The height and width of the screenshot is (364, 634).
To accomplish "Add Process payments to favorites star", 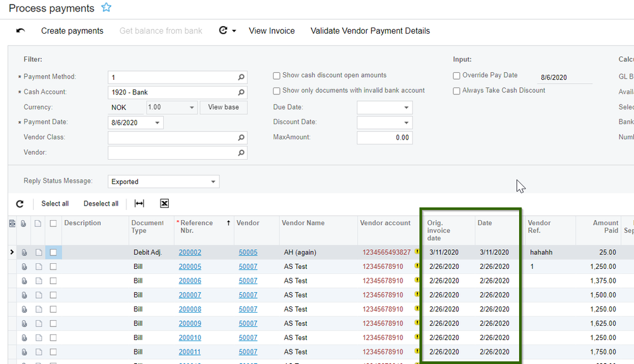I will point(106,8).
